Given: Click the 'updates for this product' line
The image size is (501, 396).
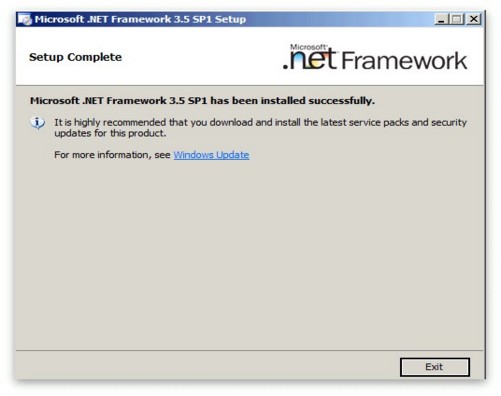Looking at the screenshot, I should (110, 133).
